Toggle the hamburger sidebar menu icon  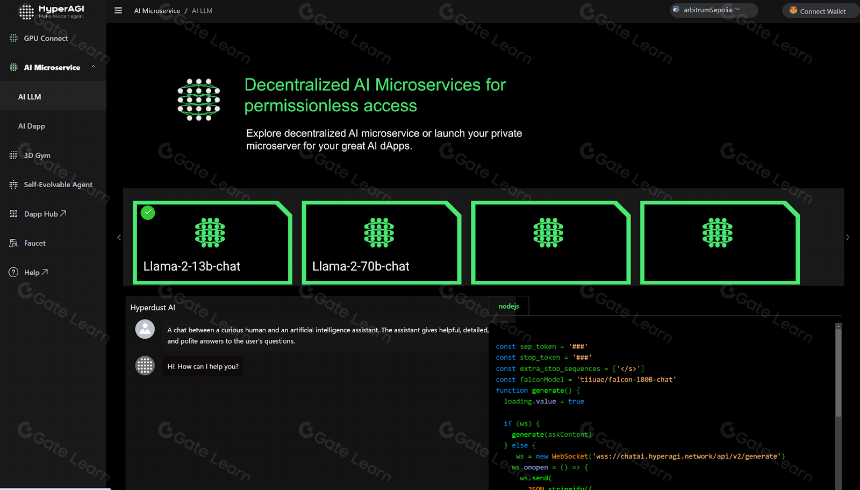point(118,10)
